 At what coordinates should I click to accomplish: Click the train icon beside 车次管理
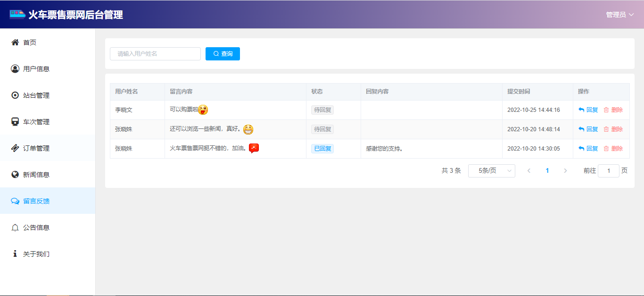15,122
